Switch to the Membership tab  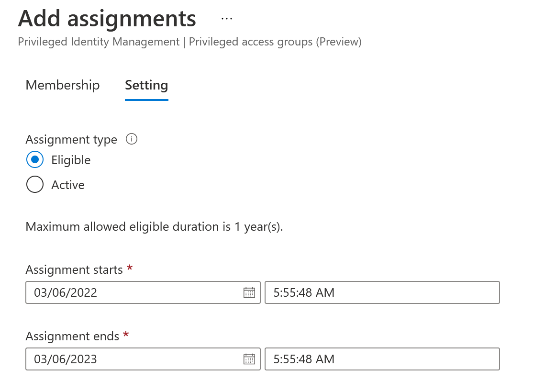[63, 85]
